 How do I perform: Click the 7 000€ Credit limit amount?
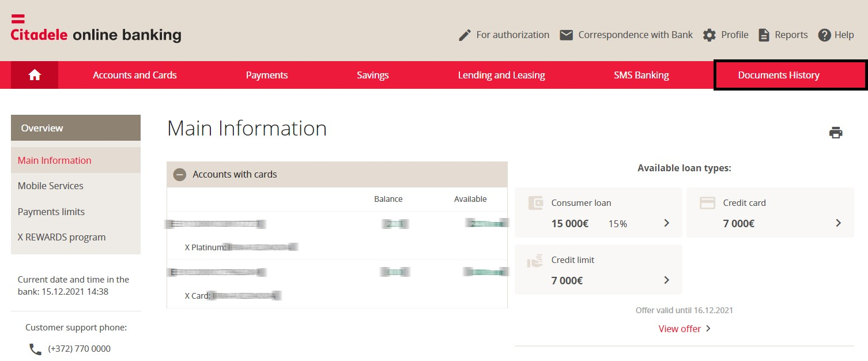click(x=567, y=281)
